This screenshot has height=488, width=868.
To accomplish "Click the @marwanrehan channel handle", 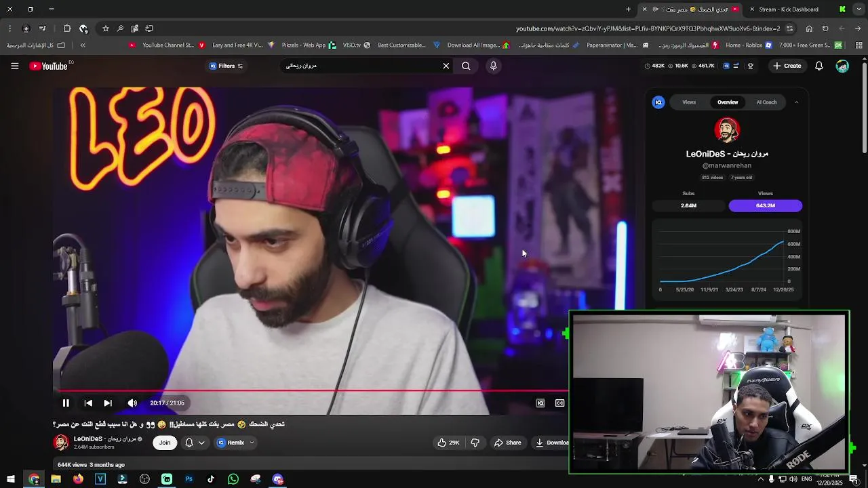I will [x=727, y=165].
